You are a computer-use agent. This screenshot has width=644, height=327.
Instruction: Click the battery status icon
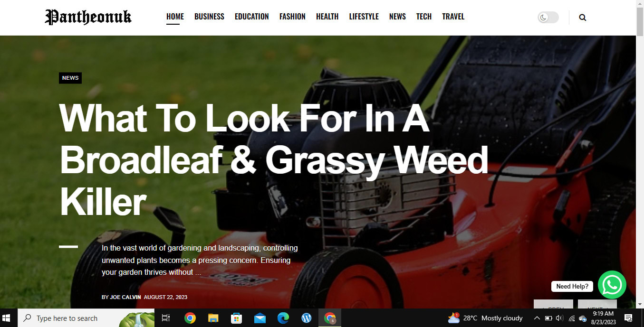point(548,318)
